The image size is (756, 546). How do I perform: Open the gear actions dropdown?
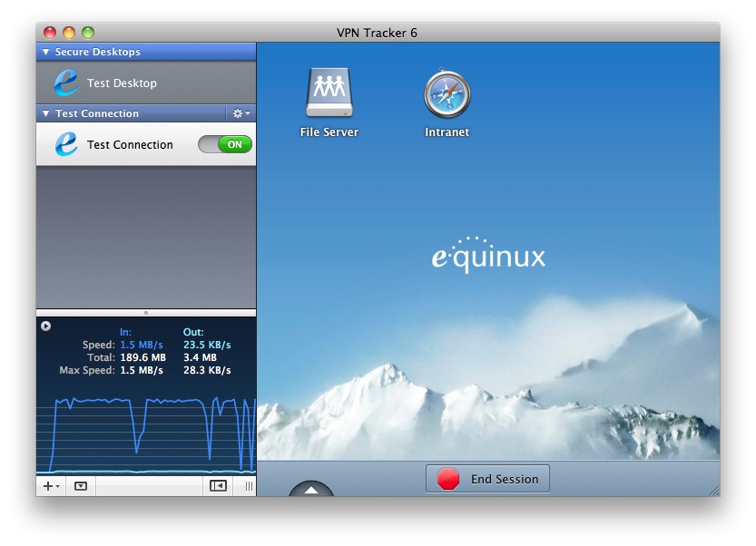point(241,113)
